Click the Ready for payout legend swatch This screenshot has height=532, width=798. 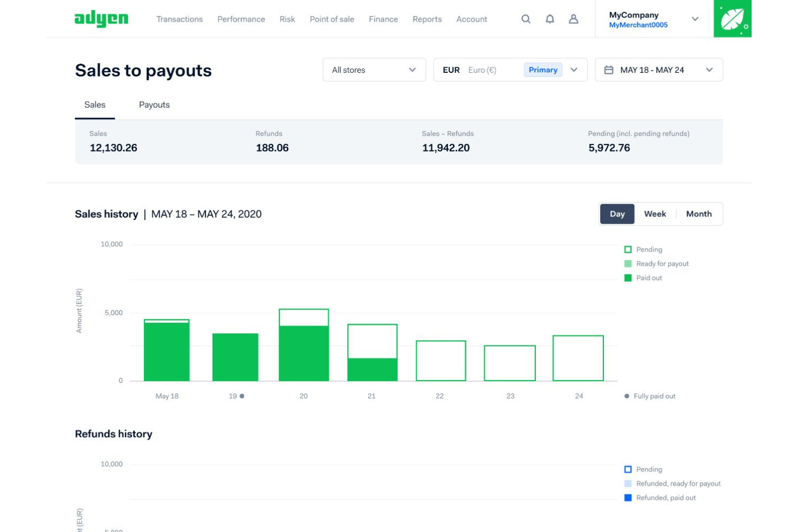[x=628, y=264]
